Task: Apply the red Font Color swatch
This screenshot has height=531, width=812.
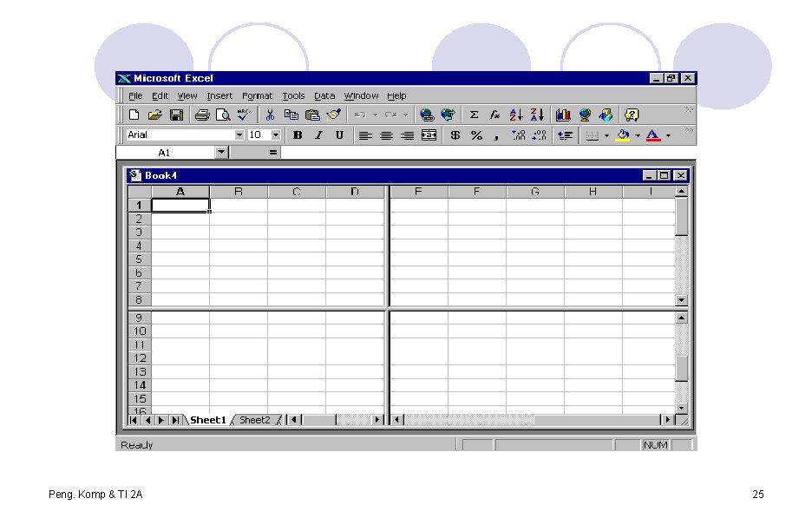Action: click(x=653, y=135)
